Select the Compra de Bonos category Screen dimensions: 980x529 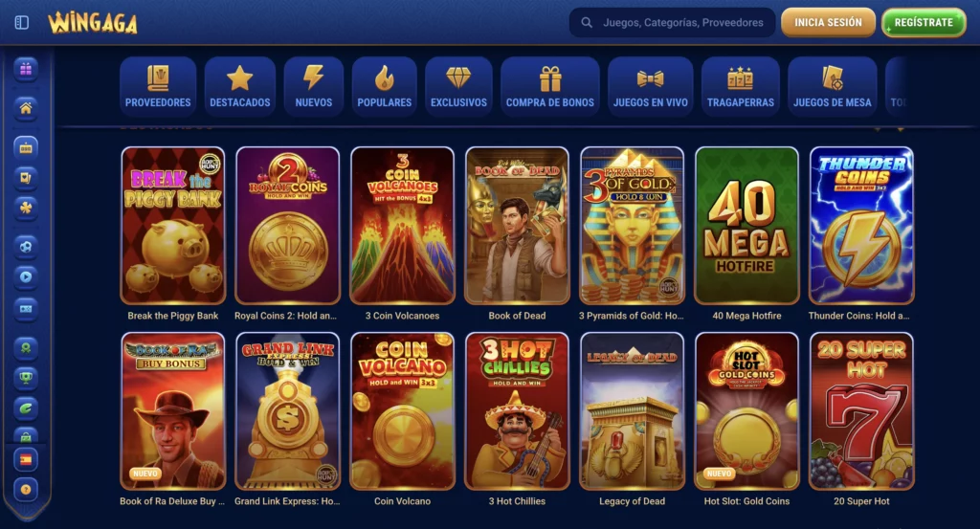tap(550, 86)
